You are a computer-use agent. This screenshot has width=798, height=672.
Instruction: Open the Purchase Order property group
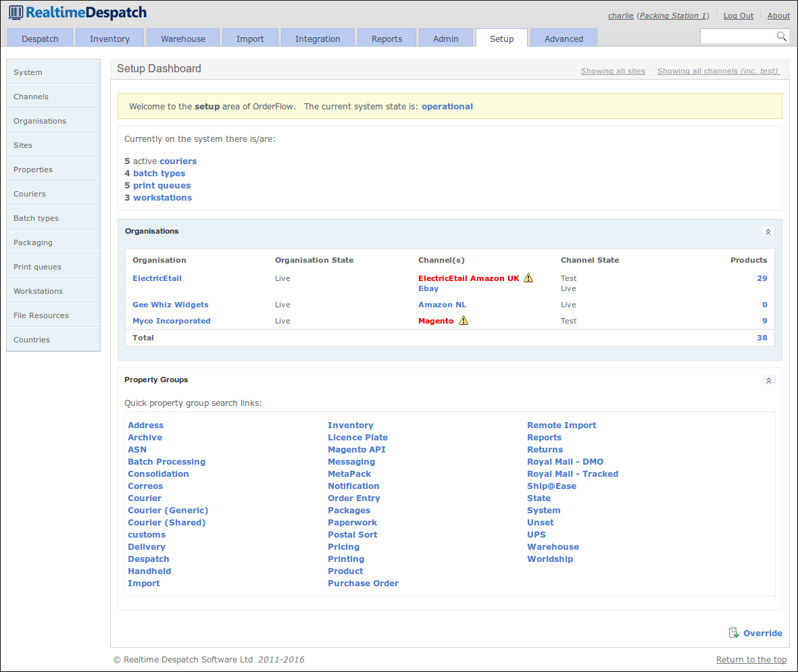(x=363, y=583)
